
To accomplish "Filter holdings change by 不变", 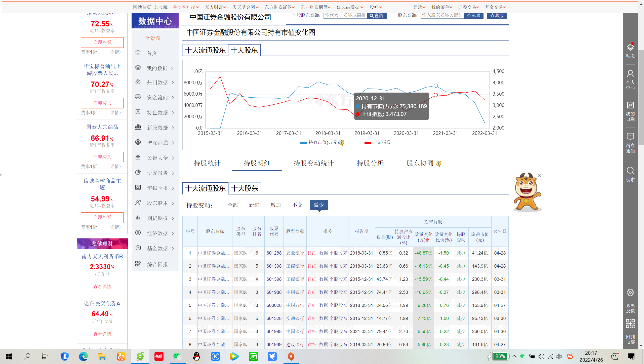I will point(297,205).
